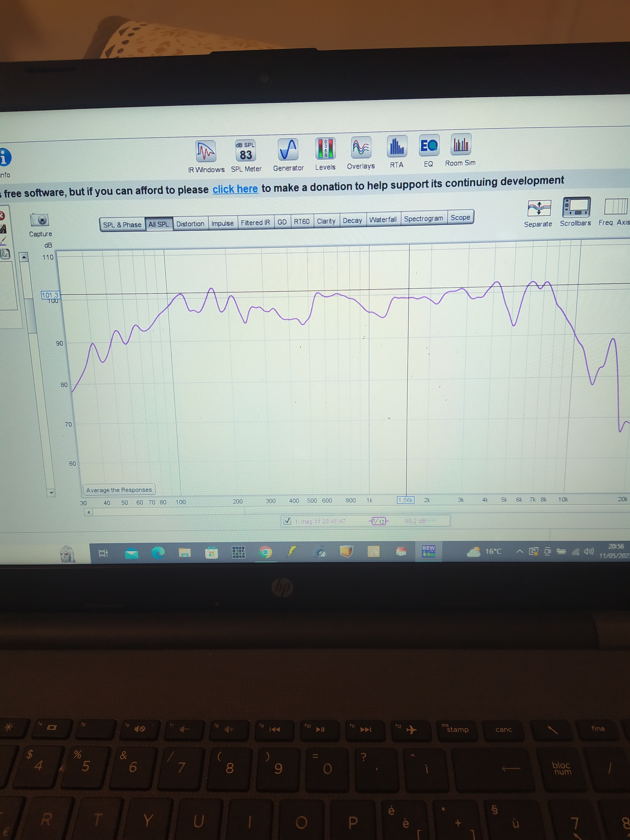The height and width of the screenshot is (840, 630).
Task: Open Microsoft Edge from the taskbar
Action: pyautogui.click(x=158, y=553)
